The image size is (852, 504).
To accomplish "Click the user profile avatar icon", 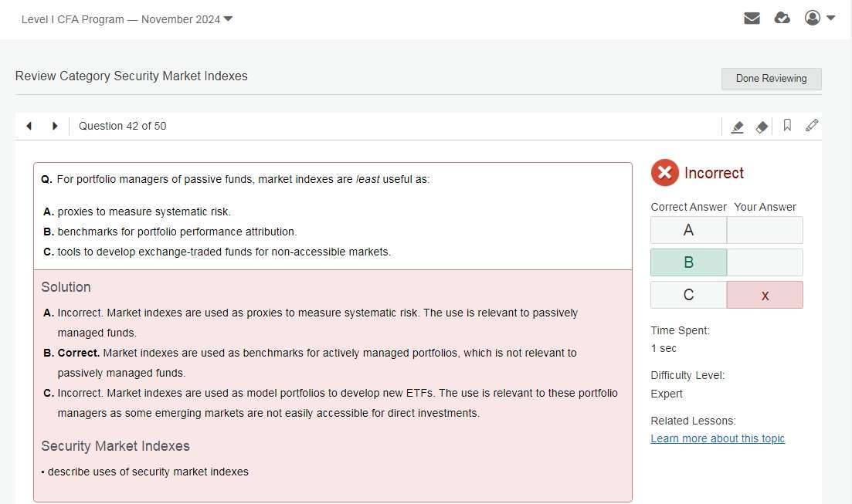I will tap(812, 18).
